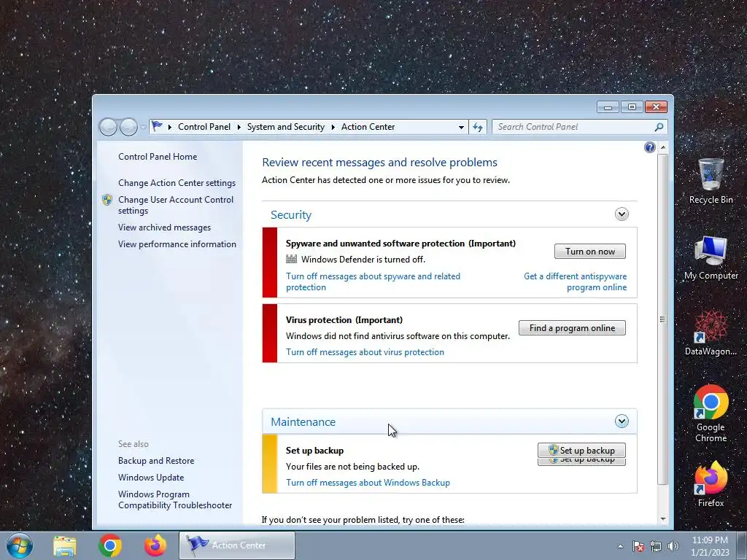
Task: Click Action Center taskbar button
Action: click(237, 545)
